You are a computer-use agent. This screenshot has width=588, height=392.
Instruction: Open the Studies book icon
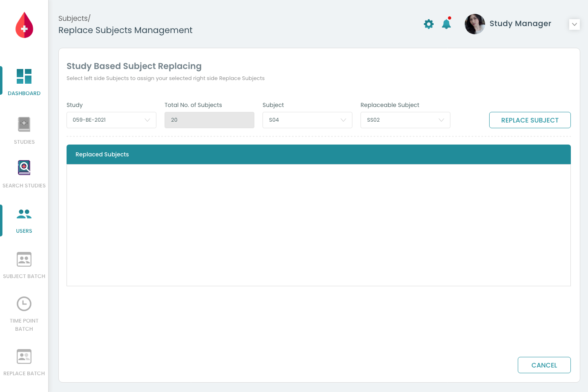click(24, 124)
